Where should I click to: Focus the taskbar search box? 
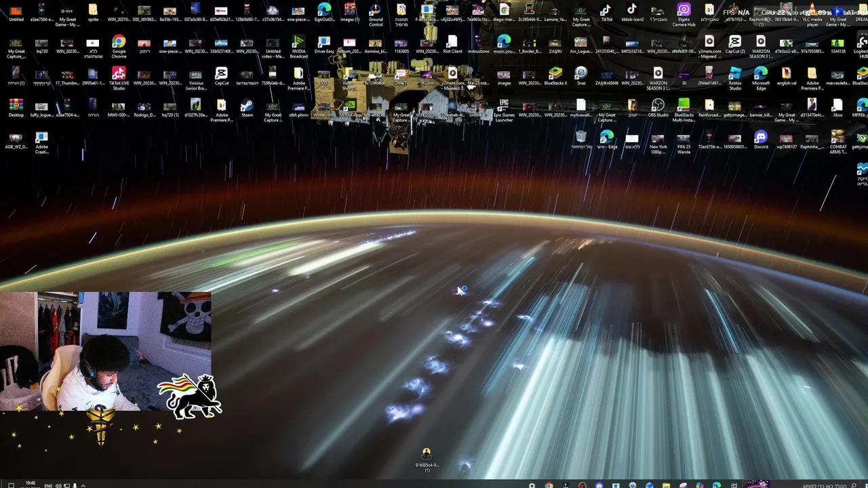[814, 485]
